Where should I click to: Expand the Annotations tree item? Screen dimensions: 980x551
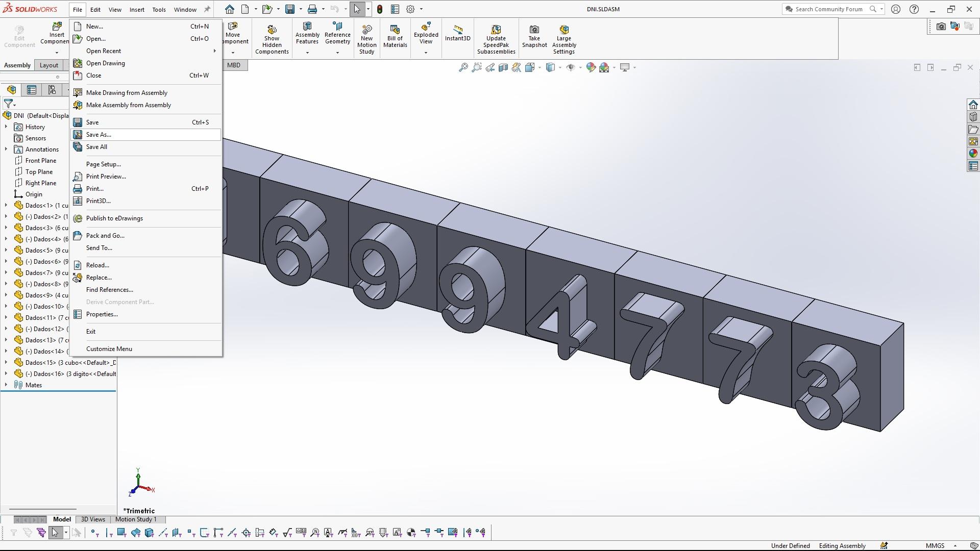pyautogui.click(x=6, y=149)
